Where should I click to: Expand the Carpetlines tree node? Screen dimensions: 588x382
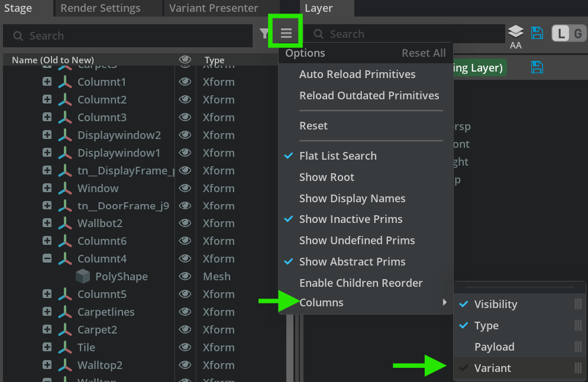click(47, 312)
